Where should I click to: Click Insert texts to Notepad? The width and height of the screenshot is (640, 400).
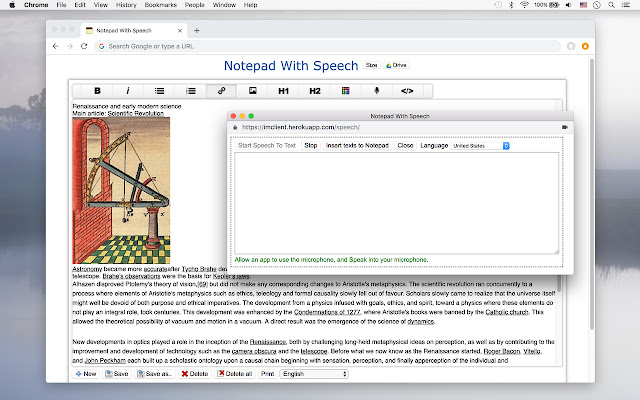pos(357,145)
